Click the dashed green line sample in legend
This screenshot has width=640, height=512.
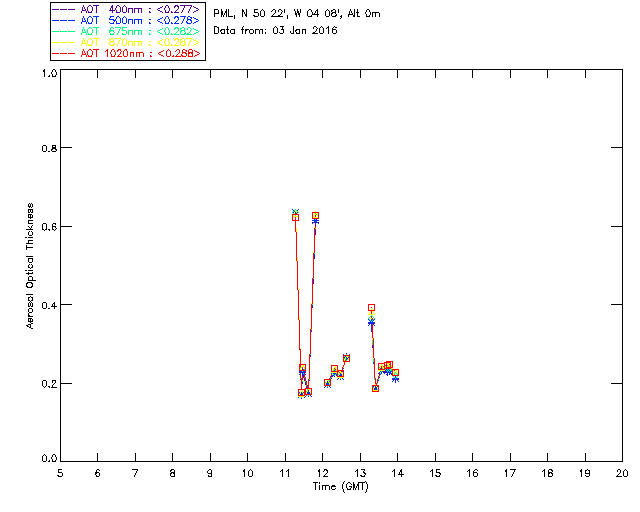[64, 31]
